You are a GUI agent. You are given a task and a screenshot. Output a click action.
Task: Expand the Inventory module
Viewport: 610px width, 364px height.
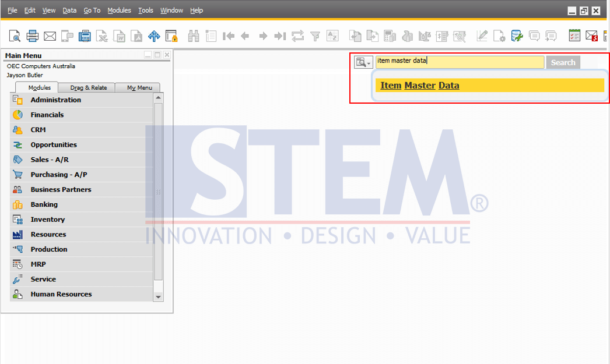pos(81,220)
